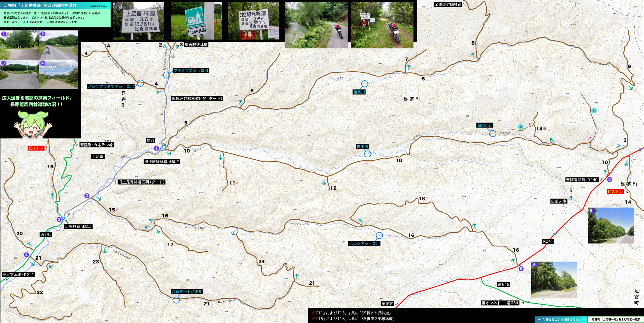This screenshot has width=644, height=323.
Task: Click blue circle at 足寄川 river point
Action: [365, 84]
